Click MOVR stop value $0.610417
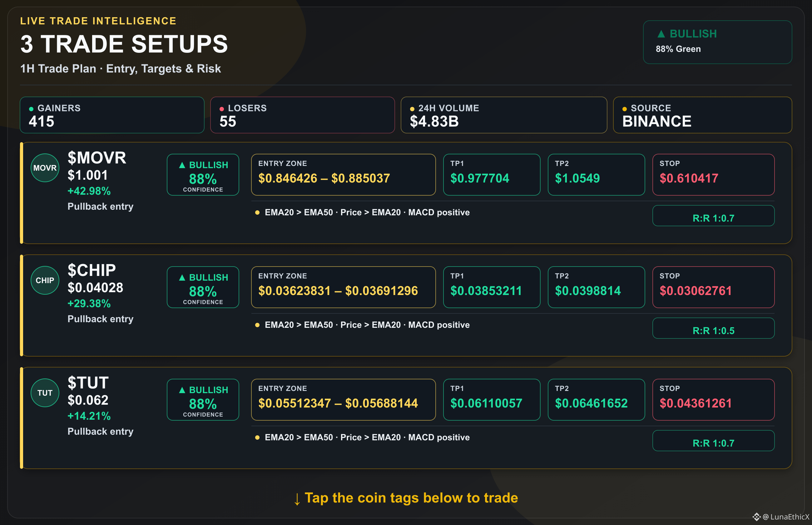Image resolution: width=812 pixels, height=525 pixels. tap(689, 178)
